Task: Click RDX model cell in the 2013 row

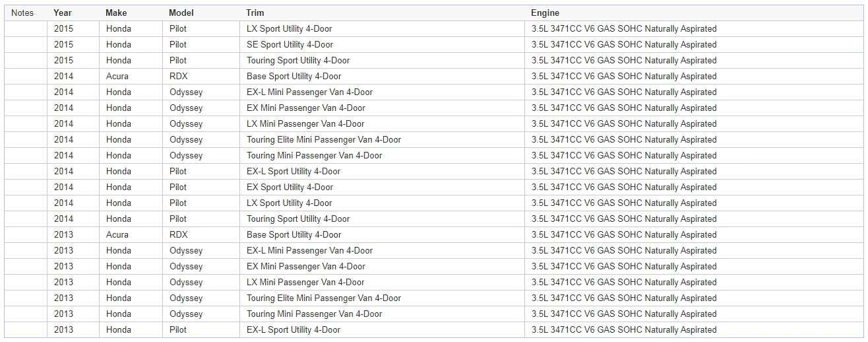Action: click(179, 235)
